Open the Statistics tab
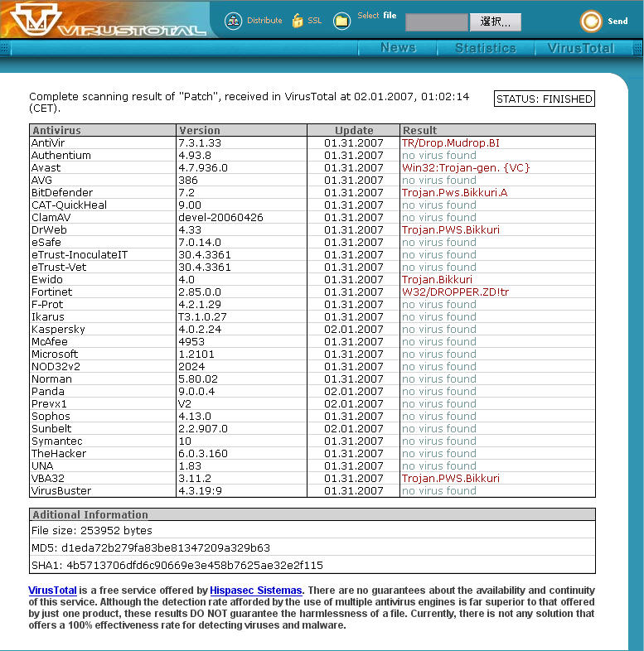Screen dimensions: 644x651 coord(486,48)
